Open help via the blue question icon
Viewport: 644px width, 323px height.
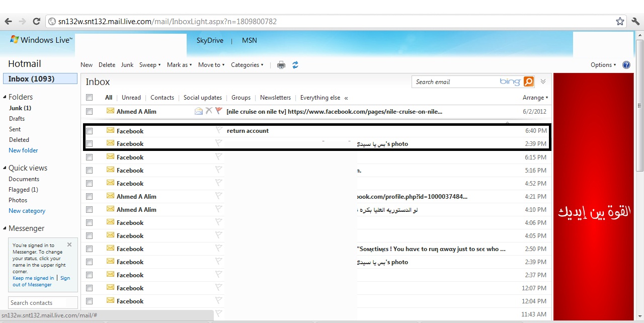pos(626,65)
